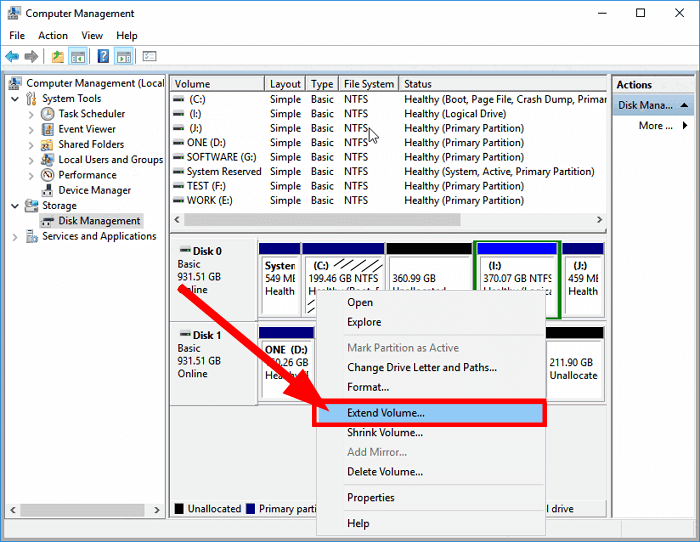Click the Back arrow toolbar icon
This screenshot has width=700, height=542.
12,57
